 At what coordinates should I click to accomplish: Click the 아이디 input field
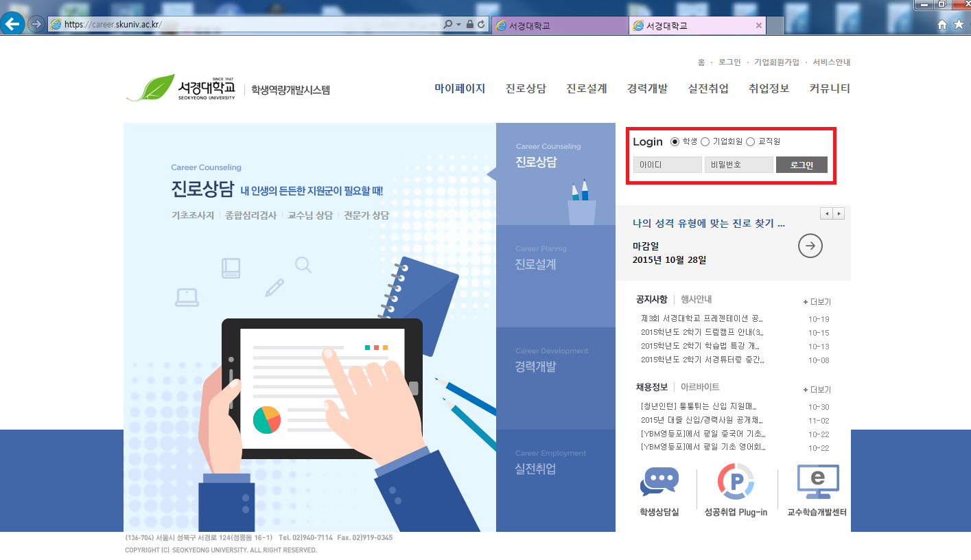(666, 164)
